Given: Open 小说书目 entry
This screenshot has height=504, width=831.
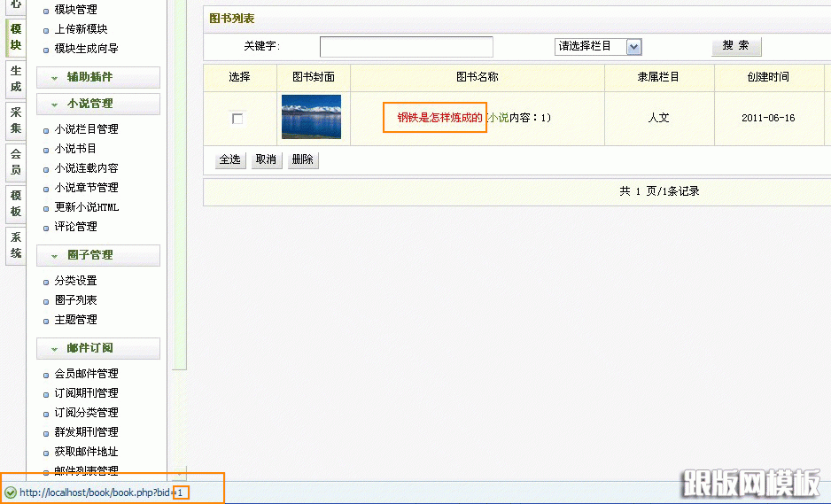Looking at the screenshot, I should [x=75, y=149].
